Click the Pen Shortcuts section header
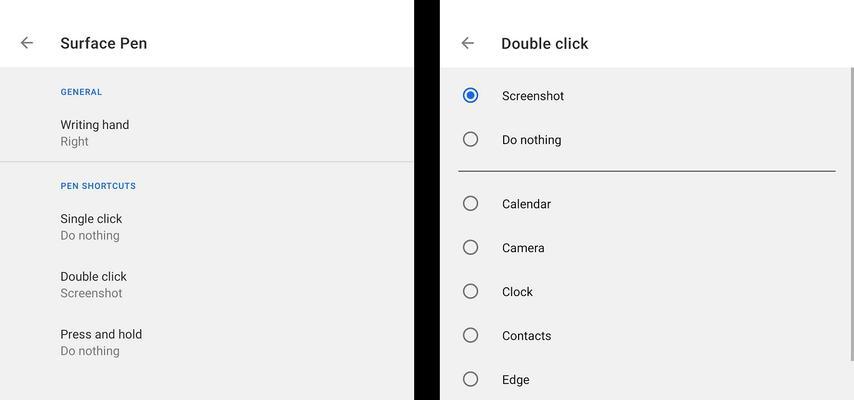Image resolution: width=854 pixels, height=400 pixels. click(98, 186)
